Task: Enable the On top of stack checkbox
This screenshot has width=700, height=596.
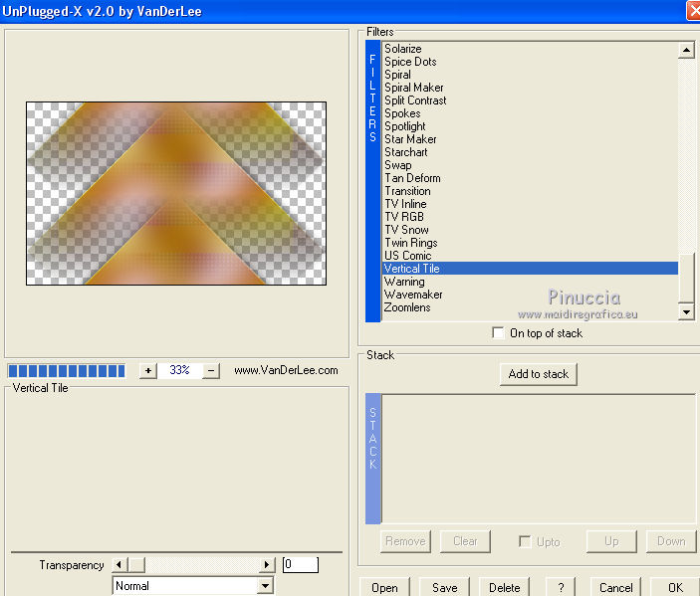Action: click(498, 332)
